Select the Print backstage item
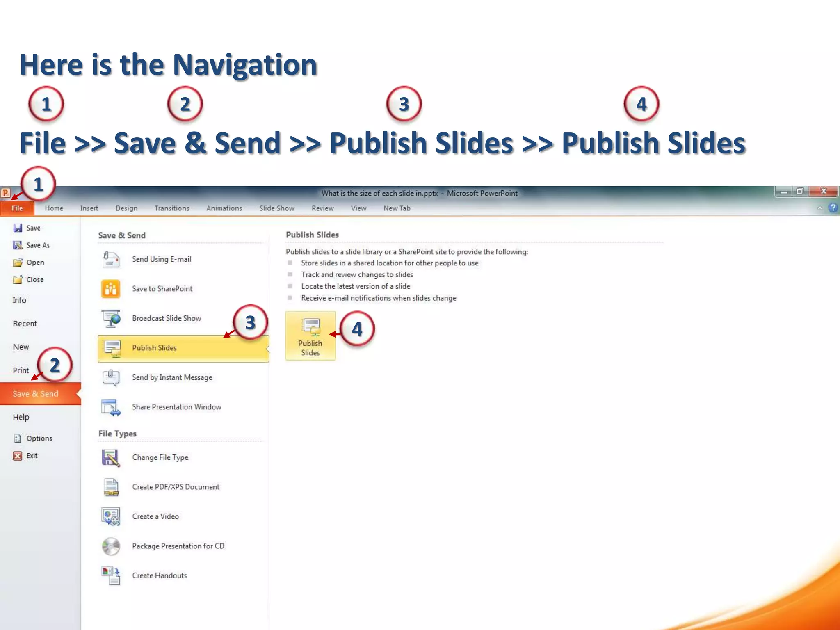 coord(21,370)
